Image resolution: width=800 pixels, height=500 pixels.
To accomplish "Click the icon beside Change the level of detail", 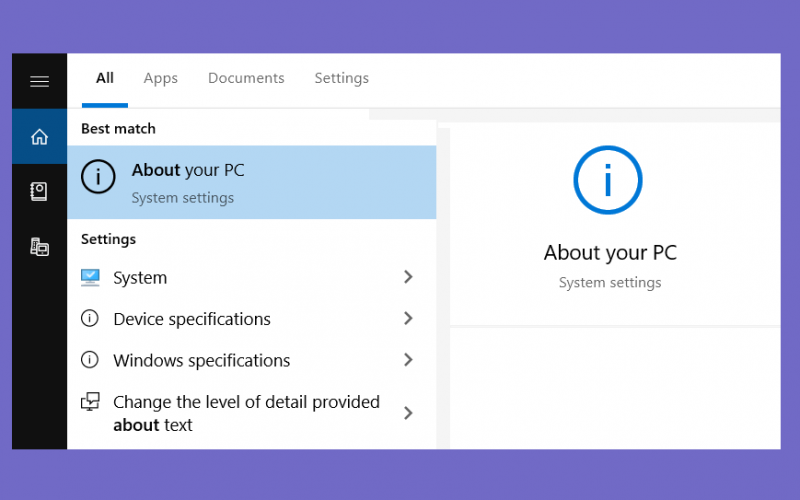I will pyautogui.click(x=90, y=402).
